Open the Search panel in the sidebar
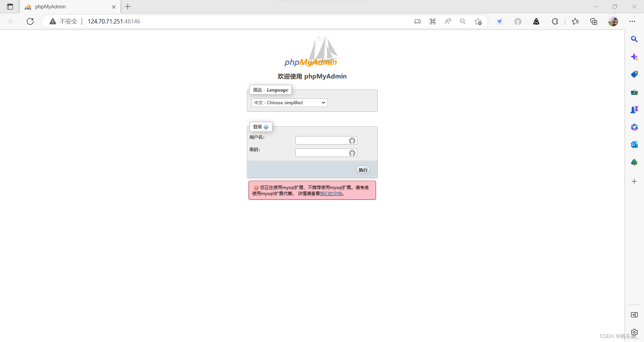644x342 pixels. click(634, 39)
